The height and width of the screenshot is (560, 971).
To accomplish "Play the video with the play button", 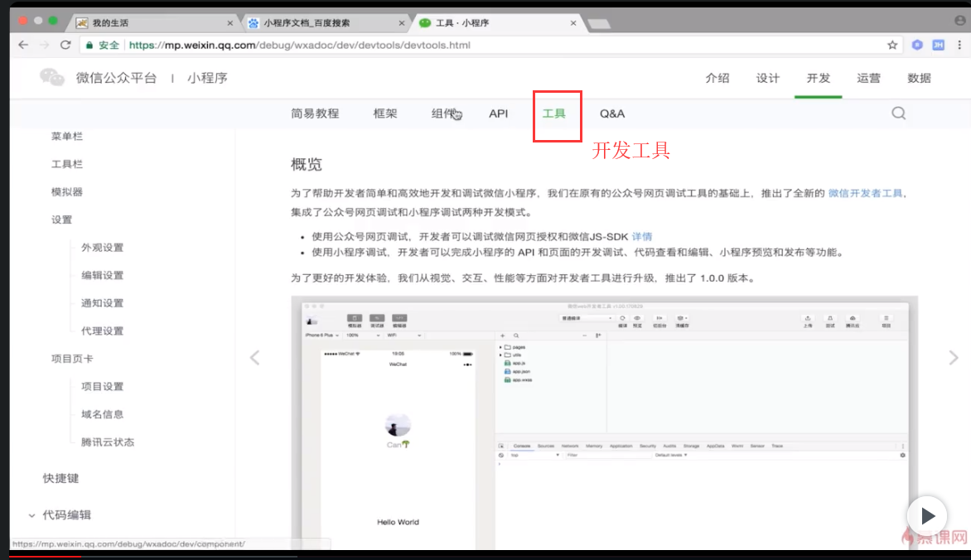I will tap(927, 515).
